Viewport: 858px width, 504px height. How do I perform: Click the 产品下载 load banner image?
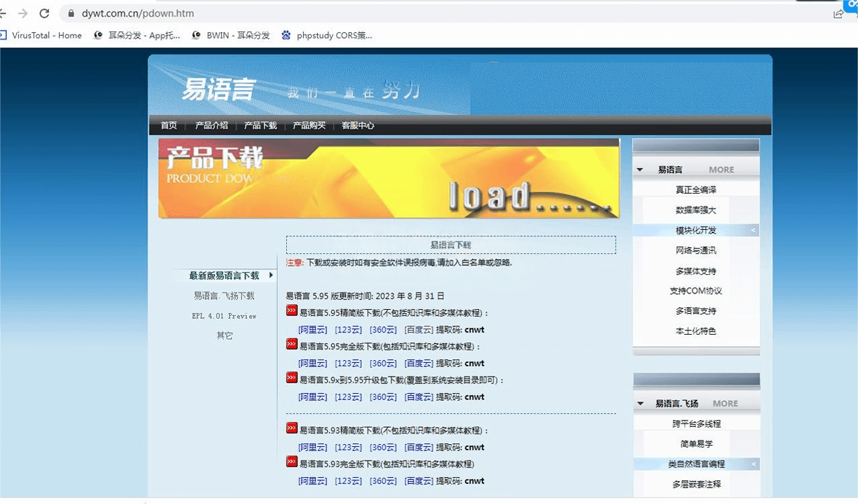(x=388, y=178)
